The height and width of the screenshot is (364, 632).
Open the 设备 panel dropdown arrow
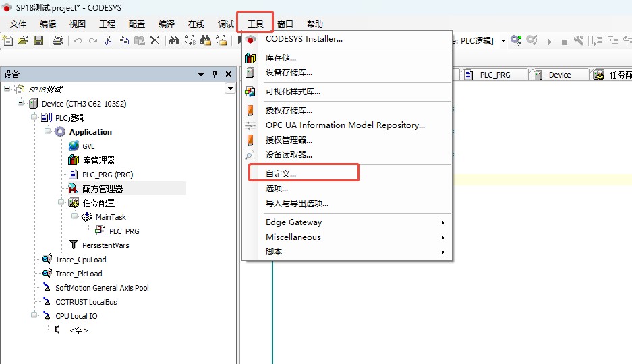201,75
